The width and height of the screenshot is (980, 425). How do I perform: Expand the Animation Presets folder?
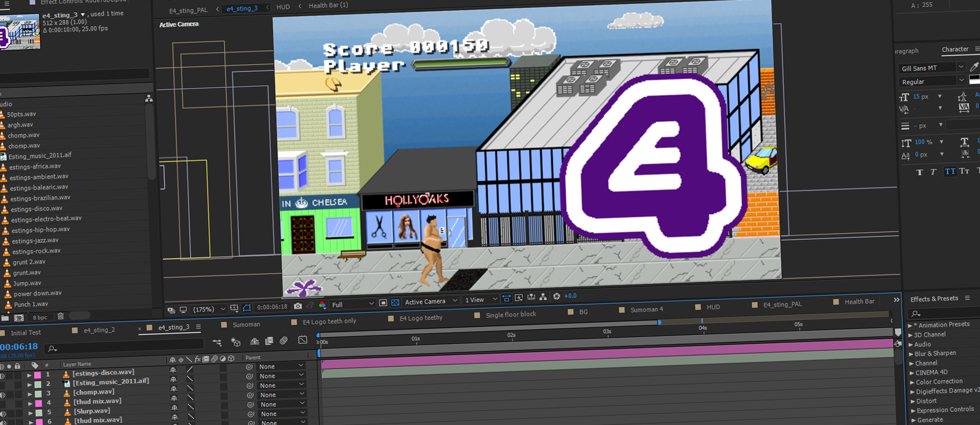tap(910, 325)
